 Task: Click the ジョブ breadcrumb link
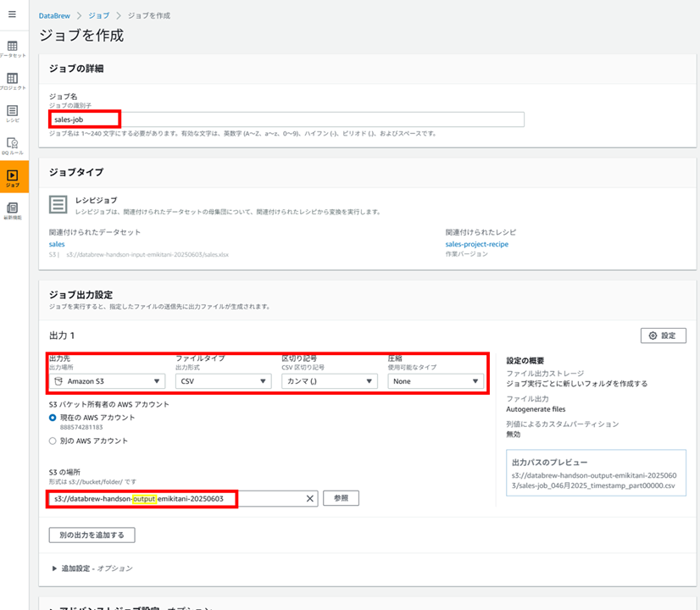point(98,15)
